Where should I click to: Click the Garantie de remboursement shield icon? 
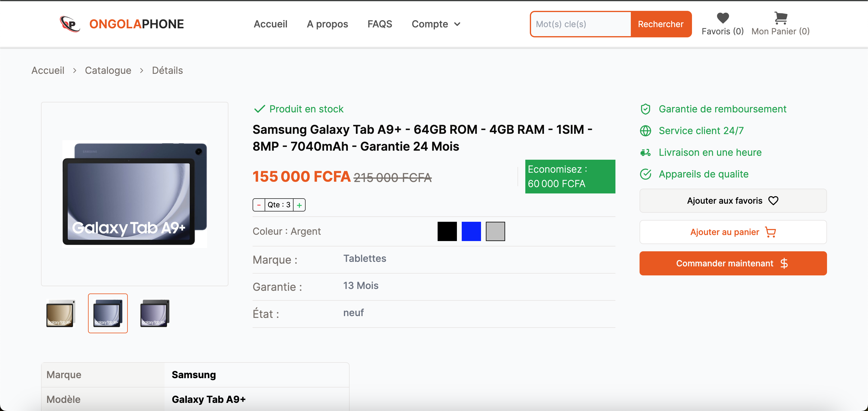645,109
